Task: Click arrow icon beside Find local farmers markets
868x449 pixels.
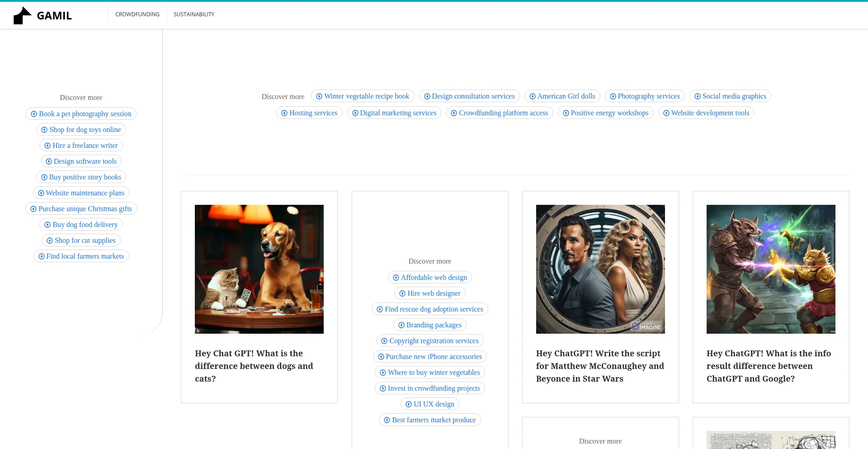Action: tap(42, 256)
